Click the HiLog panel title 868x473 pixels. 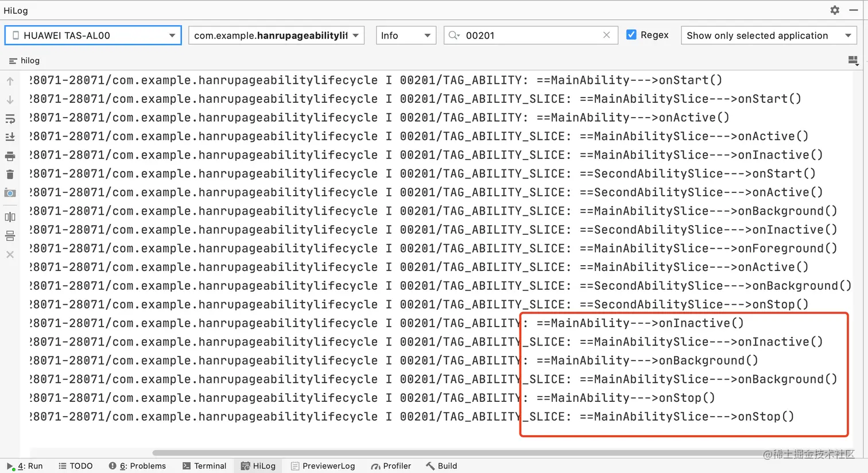15,10
